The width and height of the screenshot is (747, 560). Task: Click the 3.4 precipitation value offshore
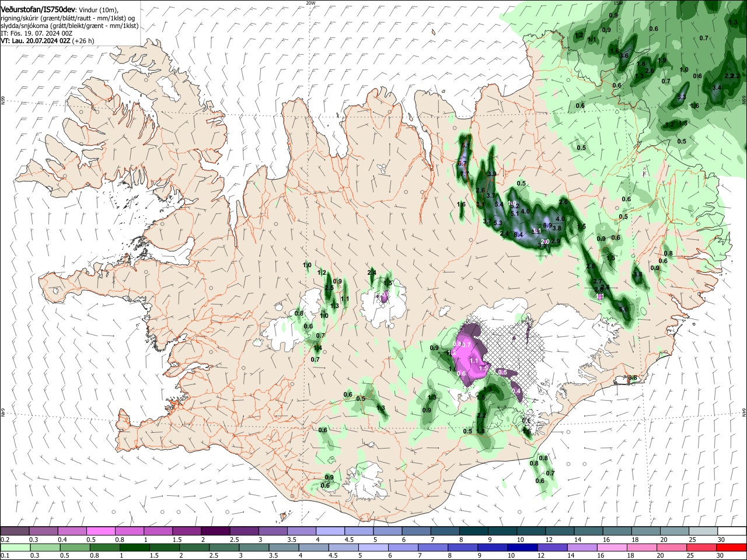717,87
